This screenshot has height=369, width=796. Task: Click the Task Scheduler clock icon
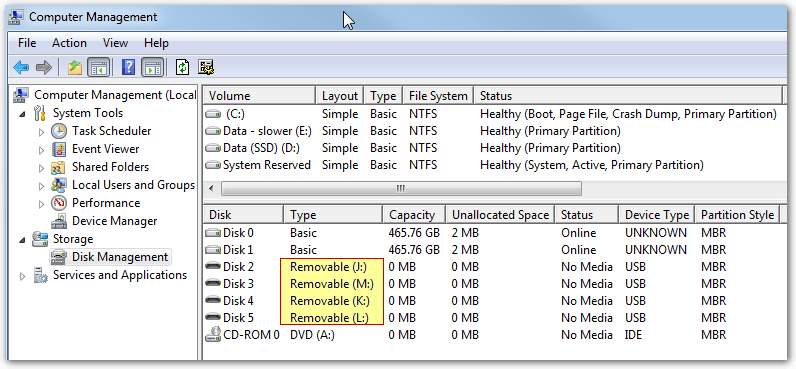59,131
